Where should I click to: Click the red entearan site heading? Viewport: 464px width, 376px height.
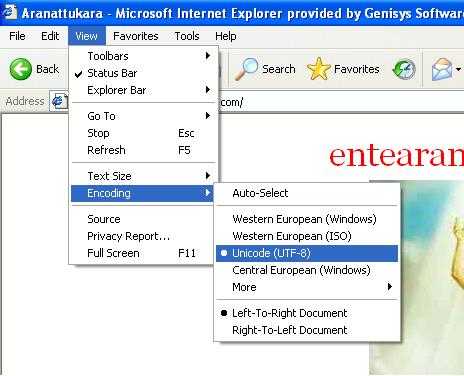[x=396, y=156]
